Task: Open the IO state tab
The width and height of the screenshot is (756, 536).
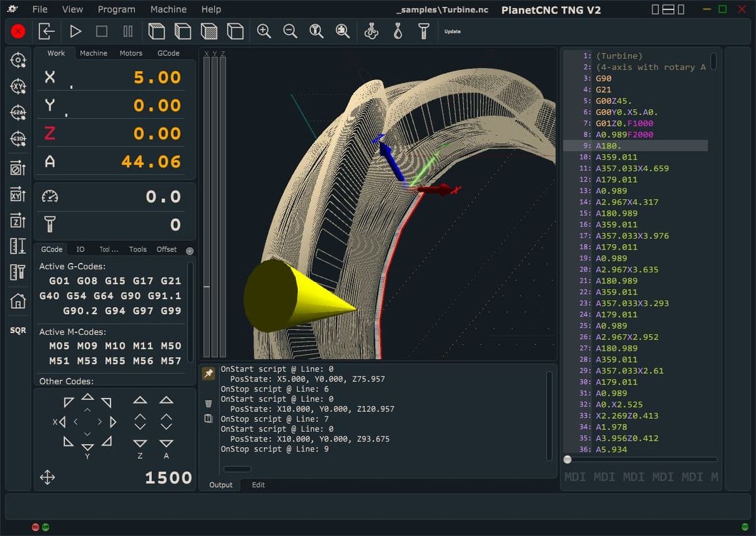Action: point(80,249)
